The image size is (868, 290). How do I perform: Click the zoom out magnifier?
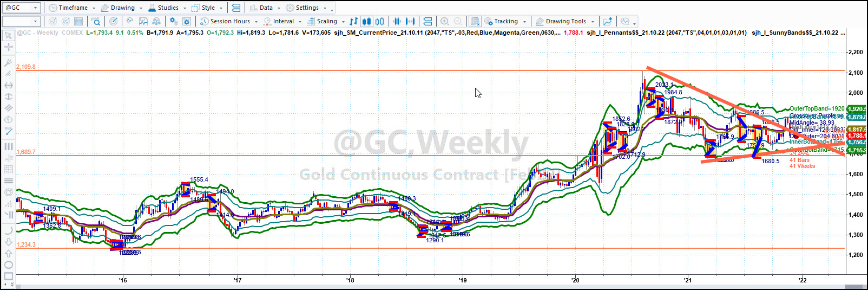pyautogui.click(x=458, y=21)
